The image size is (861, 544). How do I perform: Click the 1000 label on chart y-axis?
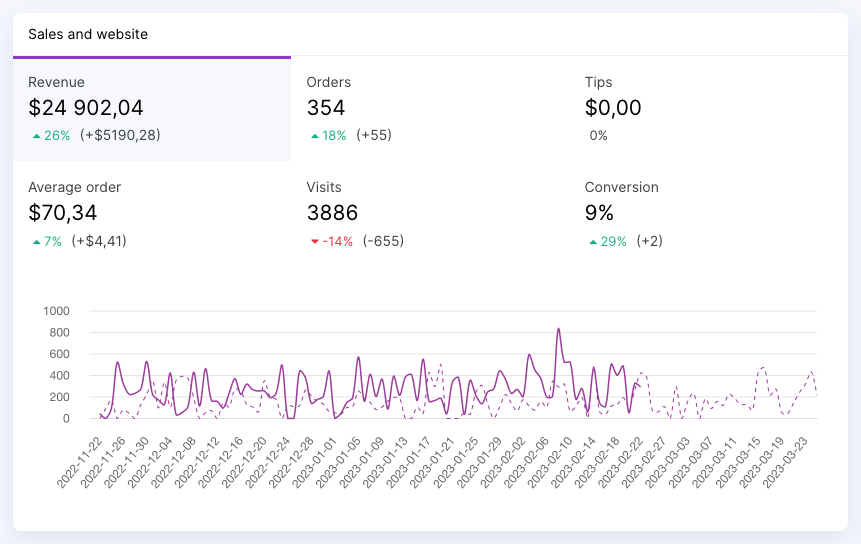(56, 311)
